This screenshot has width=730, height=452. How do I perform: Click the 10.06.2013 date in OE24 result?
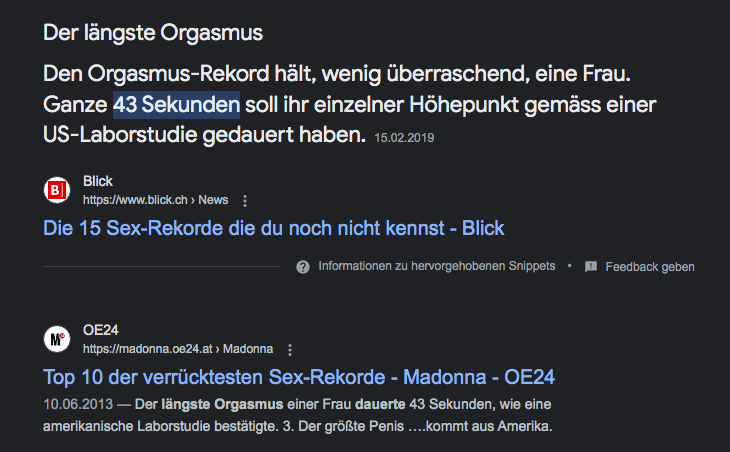[74, 405]
